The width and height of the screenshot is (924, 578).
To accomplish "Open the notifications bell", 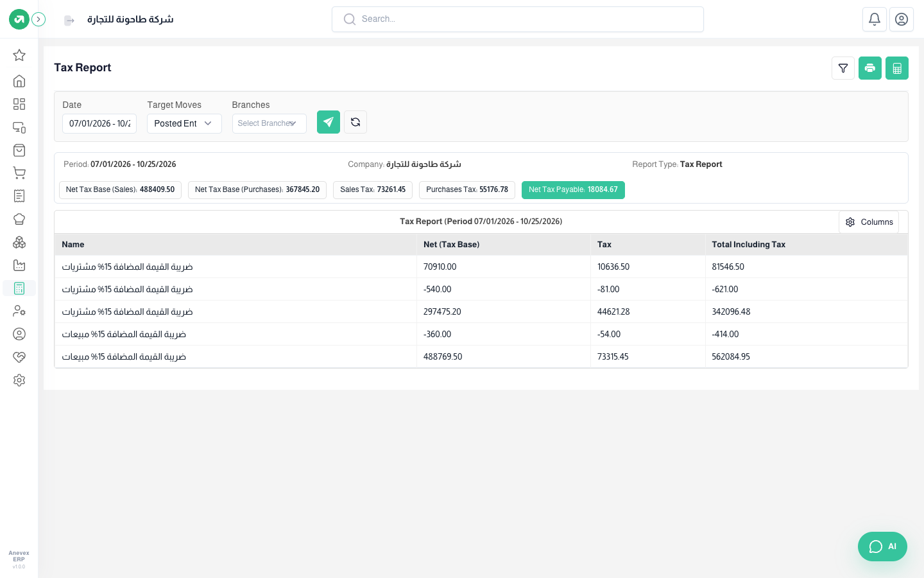I will click(875, 19).
